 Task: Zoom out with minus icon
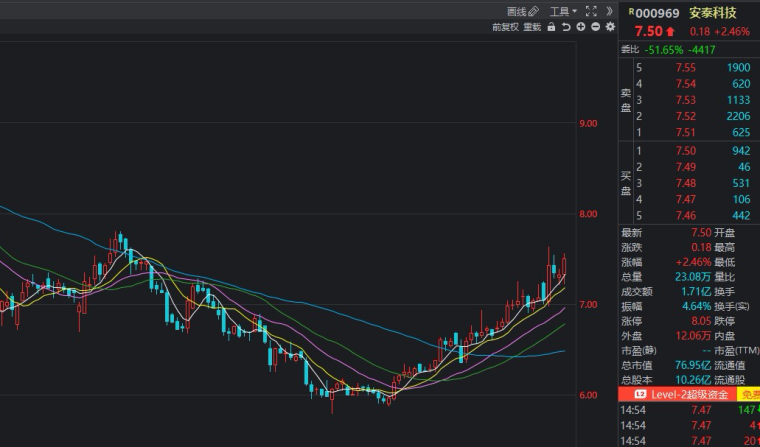[x=595, y=27]
